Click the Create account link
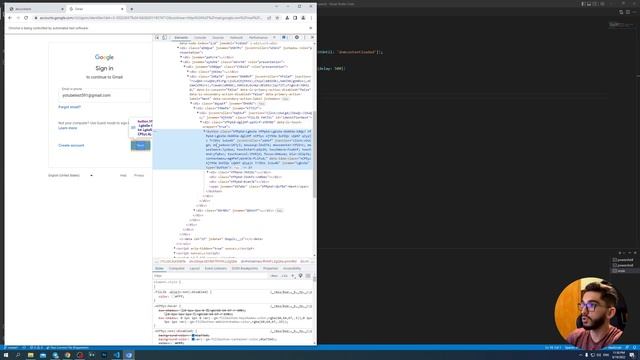Screen dimensions: 640x360 (71, 145)
